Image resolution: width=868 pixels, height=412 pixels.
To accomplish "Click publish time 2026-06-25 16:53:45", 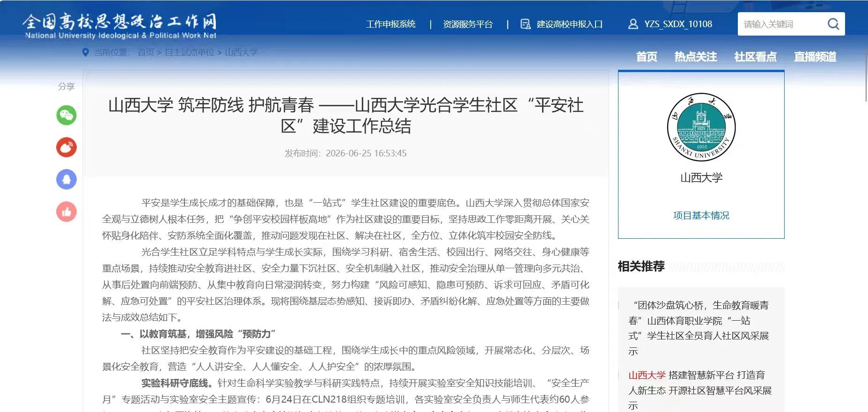I will coord(346,153).
